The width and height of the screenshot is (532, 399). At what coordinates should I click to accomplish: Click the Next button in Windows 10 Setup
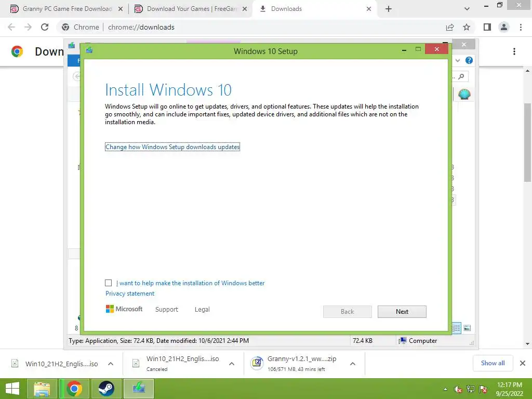[x=402, y=312]
